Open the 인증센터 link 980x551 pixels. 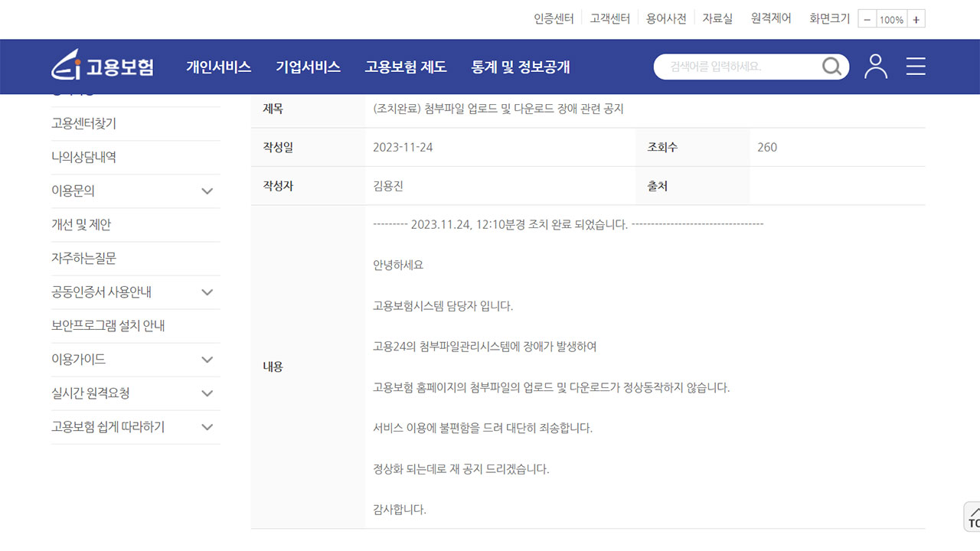point(553,18)
